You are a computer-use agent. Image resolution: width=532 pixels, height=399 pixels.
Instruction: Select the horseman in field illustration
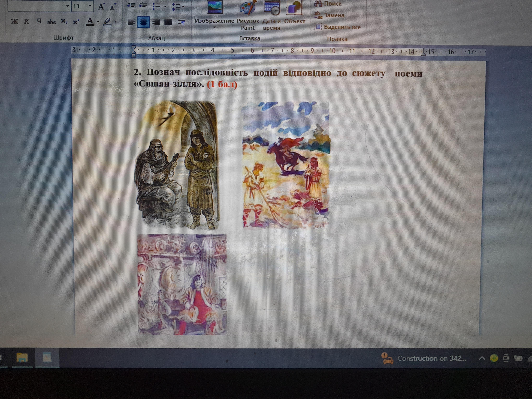click(286, 165)
